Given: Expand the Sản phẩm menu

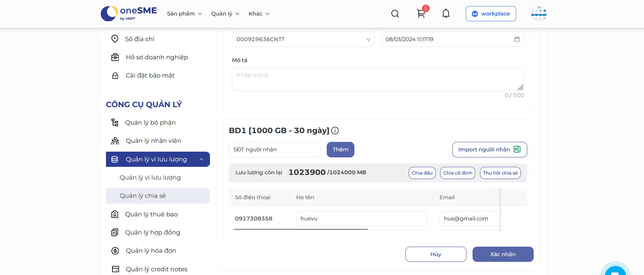Looking at the screenshot, I should 184,13.
